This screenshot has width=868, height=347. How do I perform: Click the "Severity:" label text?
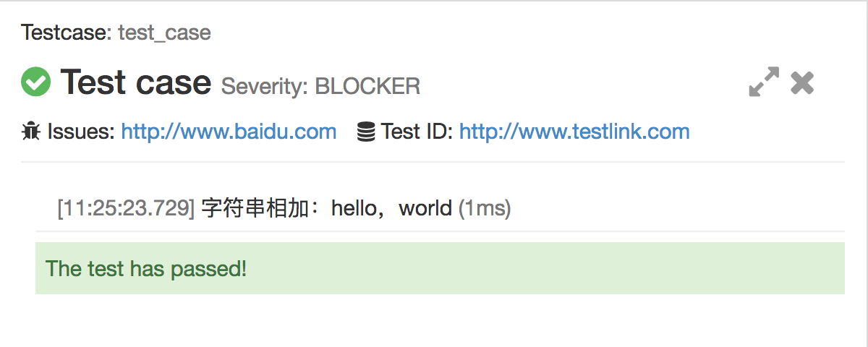coord(265,87)
